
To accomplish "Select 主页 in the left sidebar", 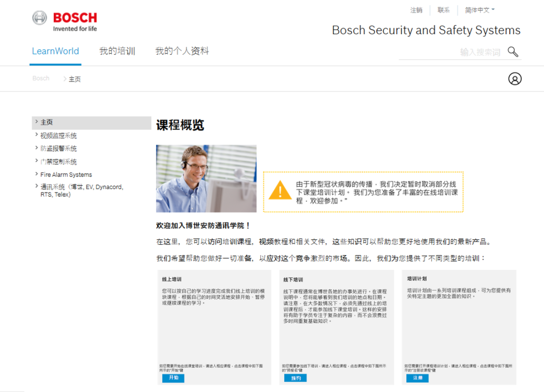I will pyautogui.click(x=92, y=123).
